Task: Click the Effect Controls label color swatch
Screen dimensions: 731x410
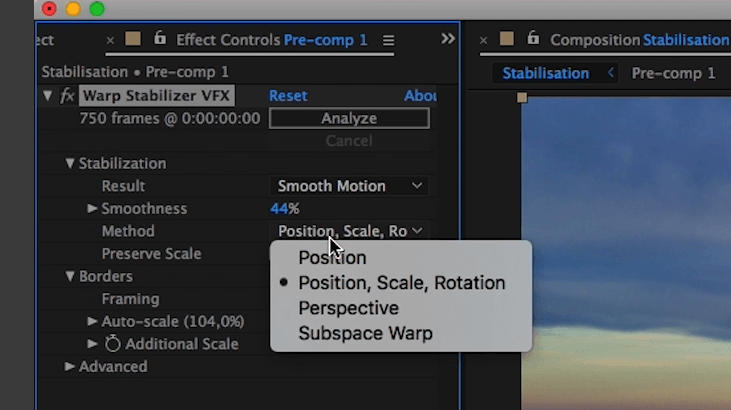Action: (x=133, y=39)
